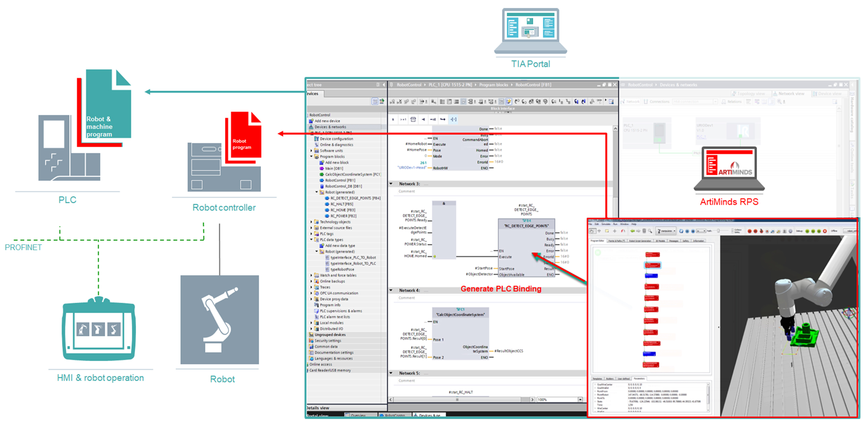Click the Robot arm icon
This screenshot has width=868, height=427.
pos(219,320)
